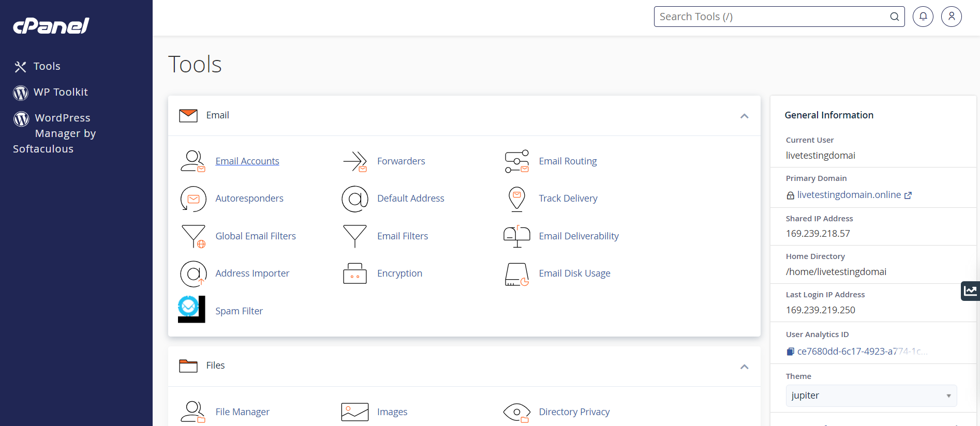
Task: Open the Directory Privacy link
Action: (x=574, y=412)
